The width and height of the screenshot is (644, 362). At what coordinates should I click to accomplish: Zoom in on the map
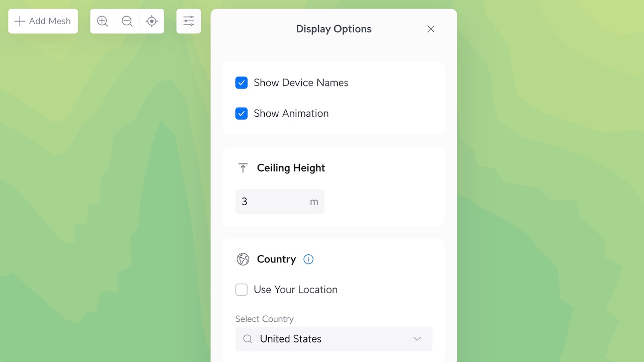(103, 21)
